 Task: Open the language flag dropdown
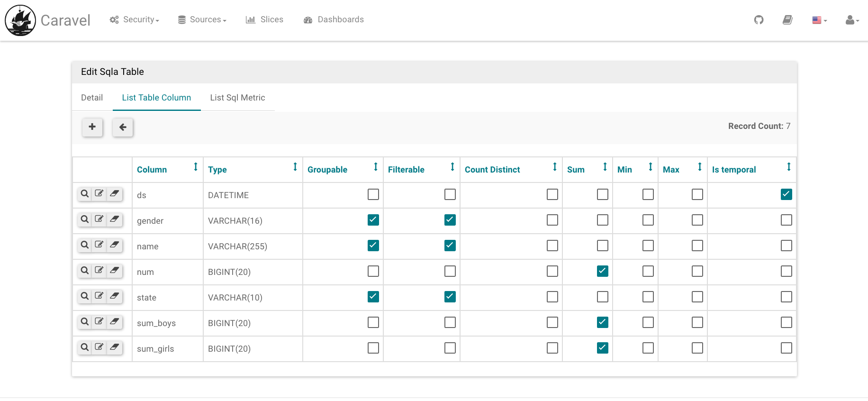(819, 20)
